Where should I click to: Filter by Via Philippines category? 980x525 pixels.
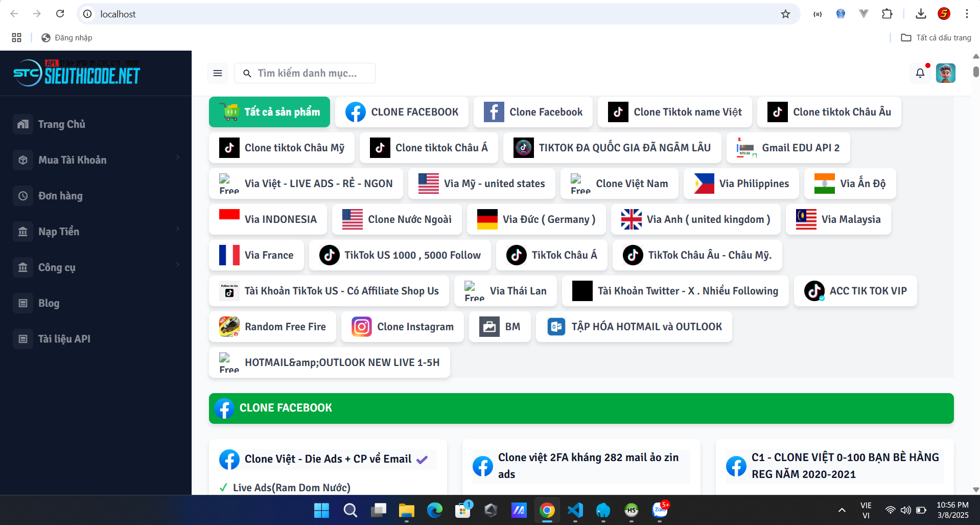pos(741,184)
